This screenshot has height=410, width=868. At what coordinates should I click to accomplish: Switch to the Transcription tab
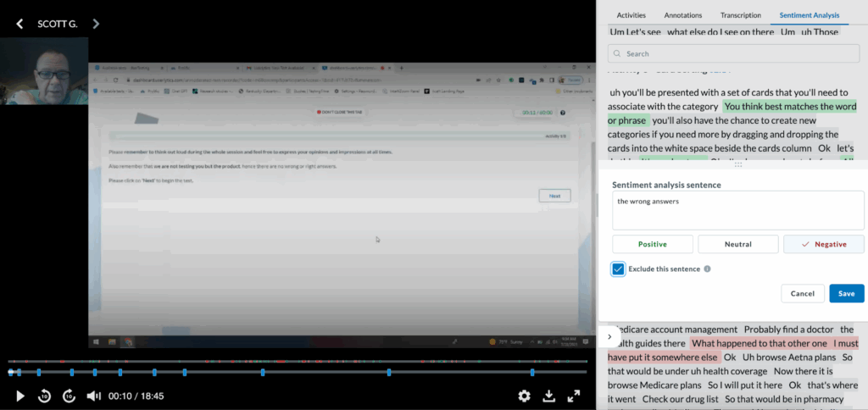pyautogui.click(x=740, y=15)
